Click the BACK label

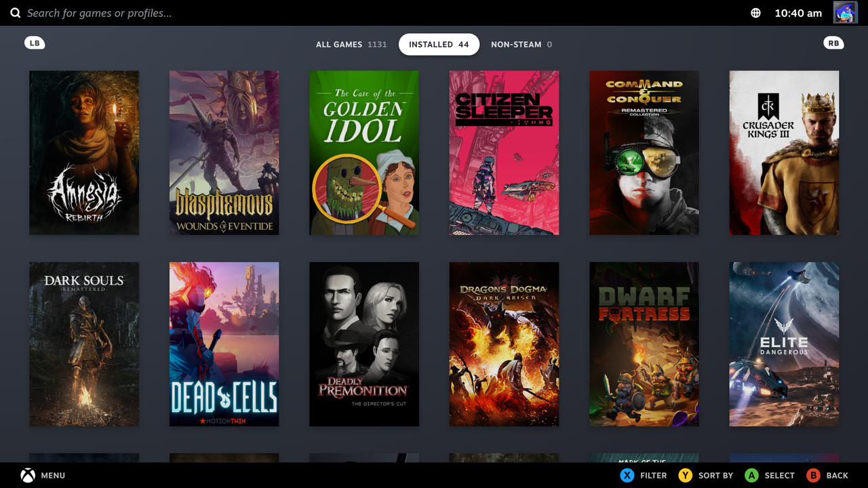837,476
